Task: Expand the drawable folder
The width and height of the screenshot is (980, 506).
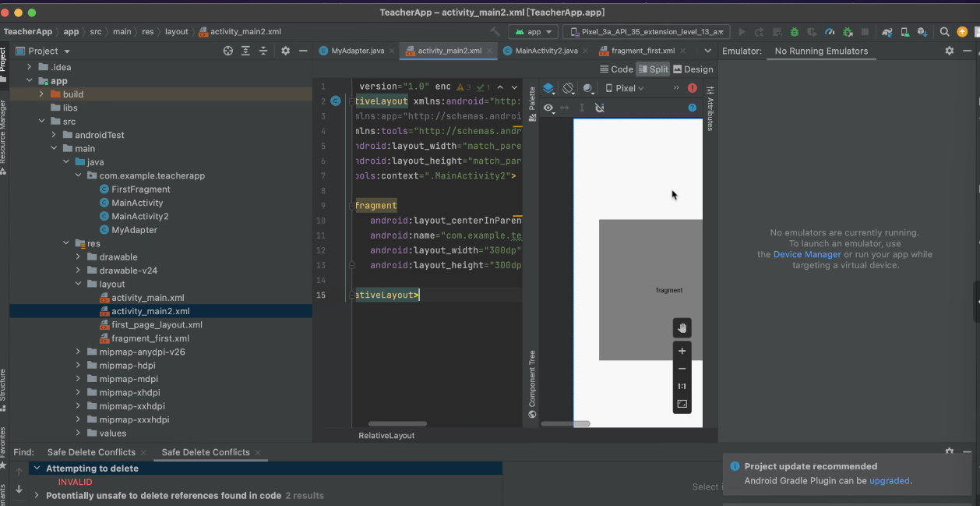Action: point(79,257)
